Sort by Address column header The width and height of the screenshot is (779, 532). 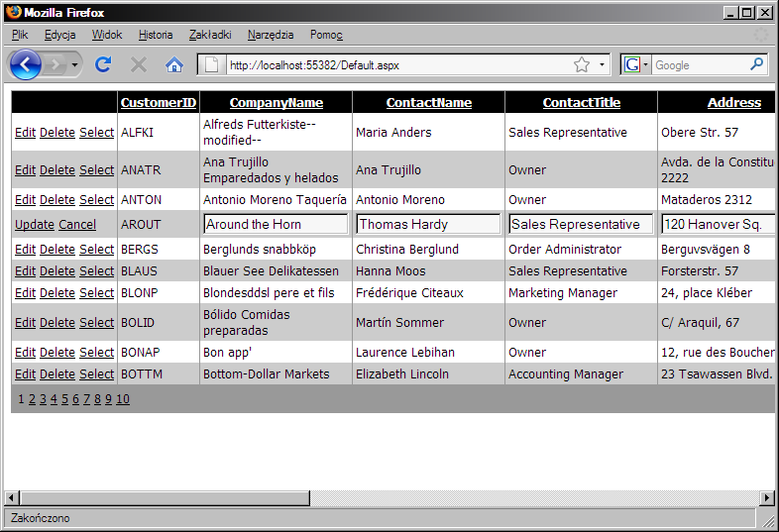point(734,102)
